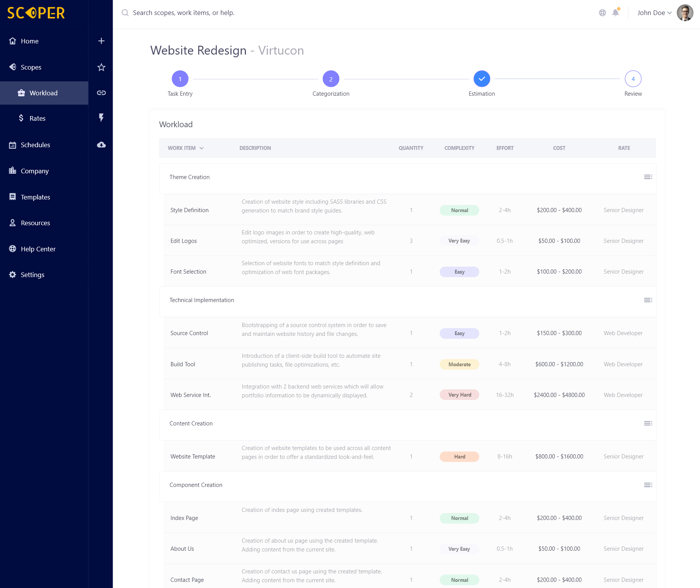Viewport: 700px width, 588px height.
Task: Click the cloud download icon
Action: (101, 145)
